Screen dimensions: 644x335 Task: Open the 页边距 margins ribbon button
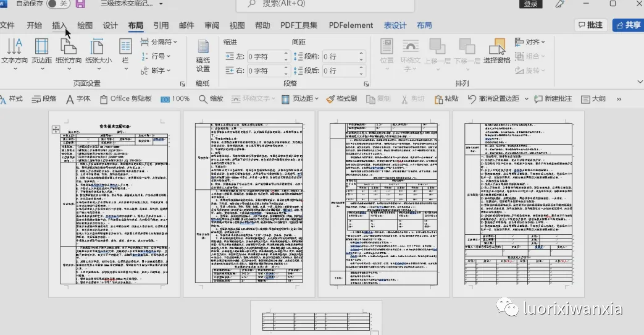(41, 53)
